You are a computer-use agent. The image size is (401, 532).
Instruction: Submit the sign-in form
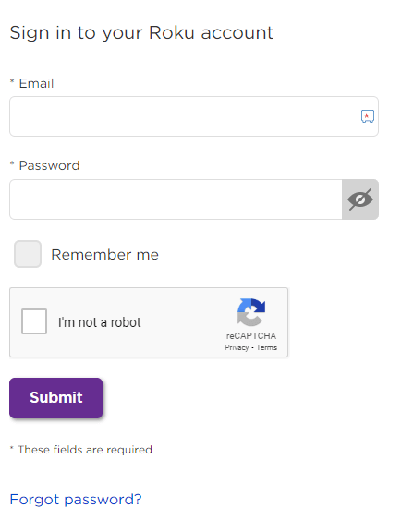click(56, 398)
